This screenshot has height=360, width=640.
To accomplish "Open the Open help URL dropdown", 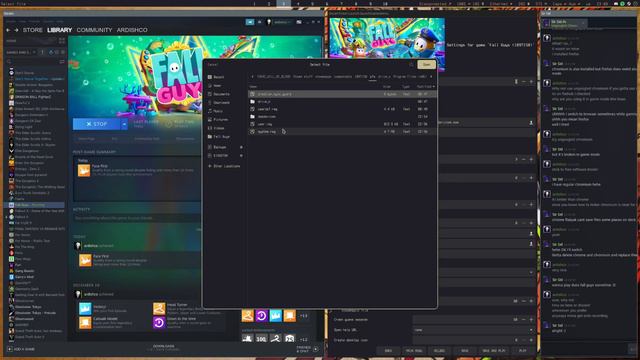I will click(x=473, y=330).
